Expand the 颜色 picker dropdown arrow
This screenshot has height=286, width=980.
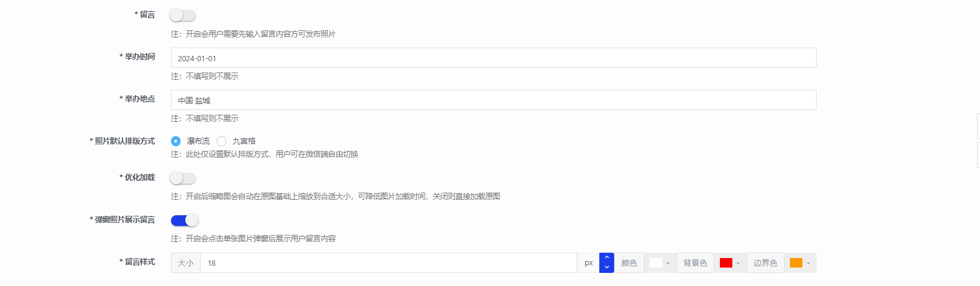[668, 263]
